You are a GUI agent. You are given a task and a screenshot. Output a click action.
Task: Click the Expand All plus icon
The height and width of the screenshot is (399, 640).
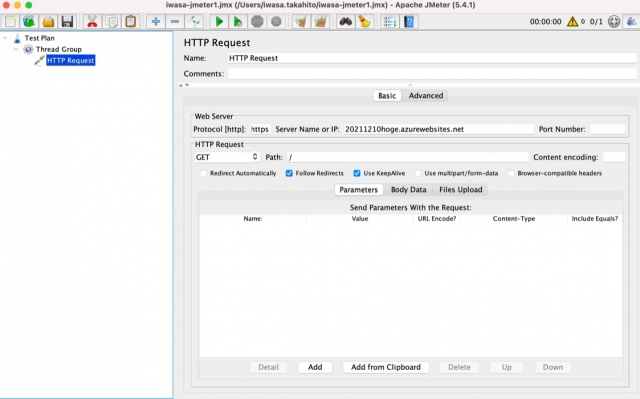click(x=156, y=21)
